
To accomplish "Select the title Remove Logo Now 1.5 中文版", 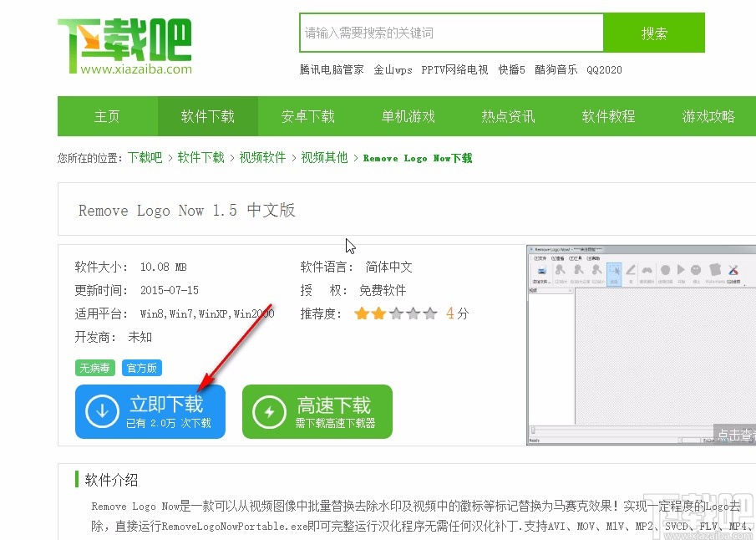I will 187,211.
